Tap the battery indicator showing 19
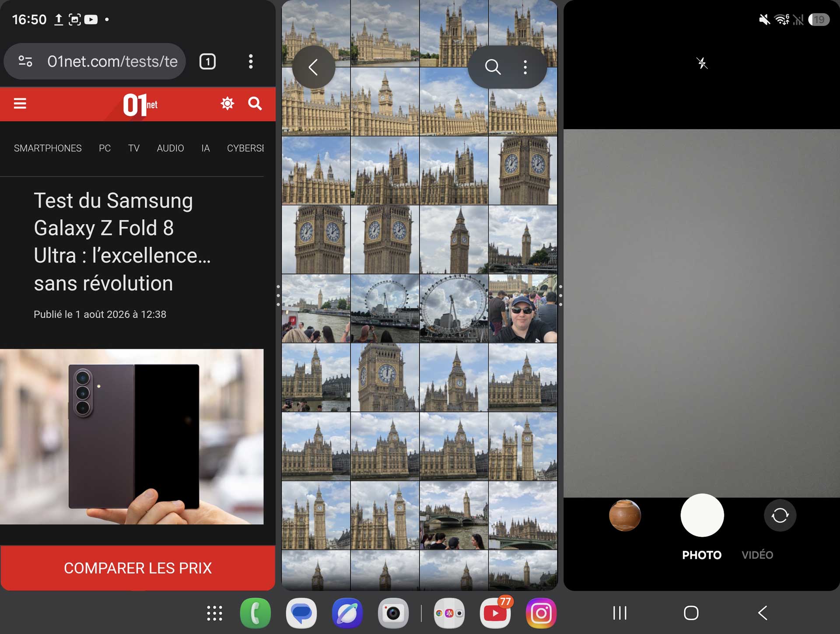The width and height of the screenshot is (840, 634). click(x=819, y=20)
